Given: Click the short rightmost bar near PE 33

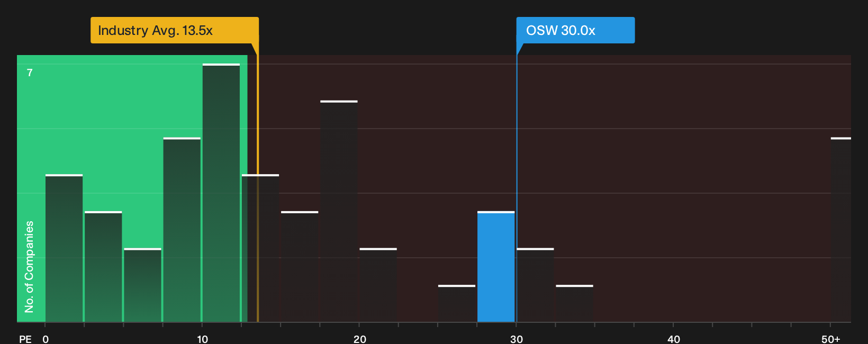Looking at the screenshot, I should [574, 304].
